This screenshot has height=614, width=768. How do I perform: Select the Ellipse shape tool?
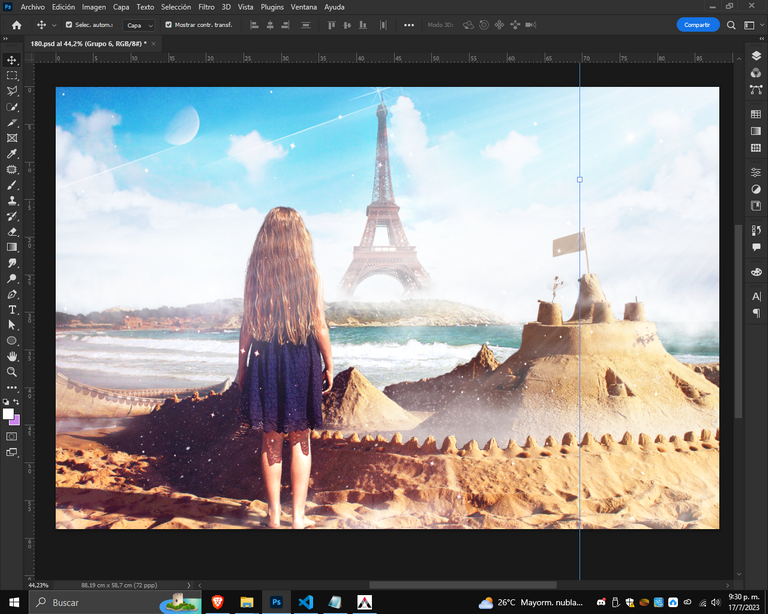(x=12, y=341)
